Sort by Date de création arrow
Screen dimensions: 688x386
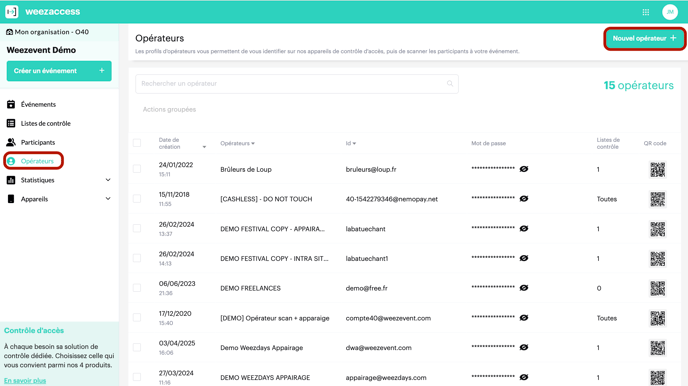point(204,147)
